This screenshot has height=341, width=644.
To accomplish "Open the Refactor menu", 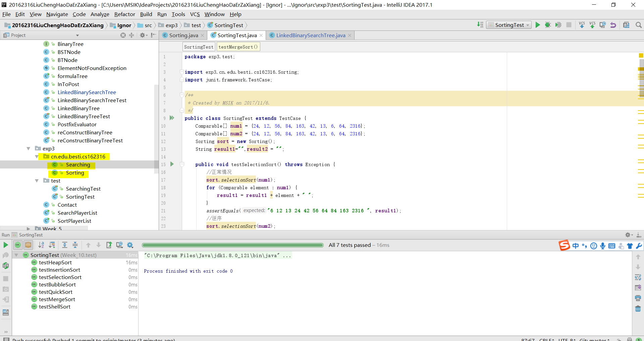I will tap(124, 14).
